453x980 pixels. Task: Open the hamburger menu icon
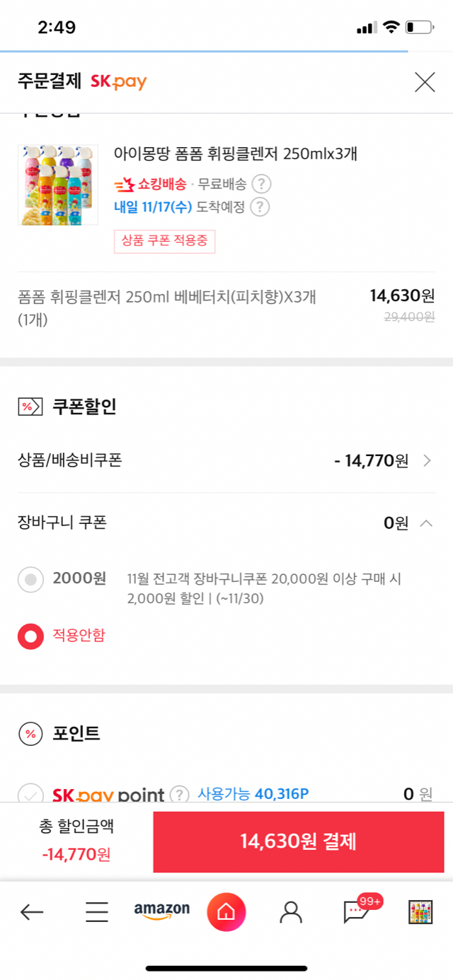(x=97, y=912)
